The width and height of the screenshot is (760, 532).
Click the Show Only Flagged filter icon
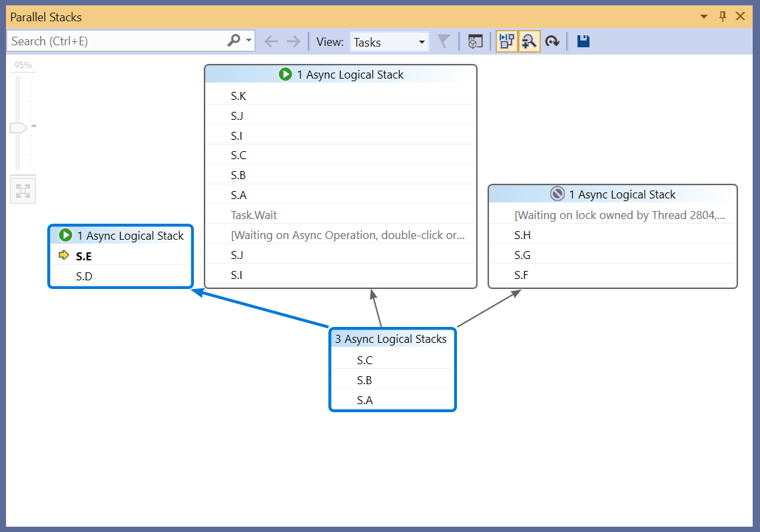pyautogui.click(x=443, y=42)
